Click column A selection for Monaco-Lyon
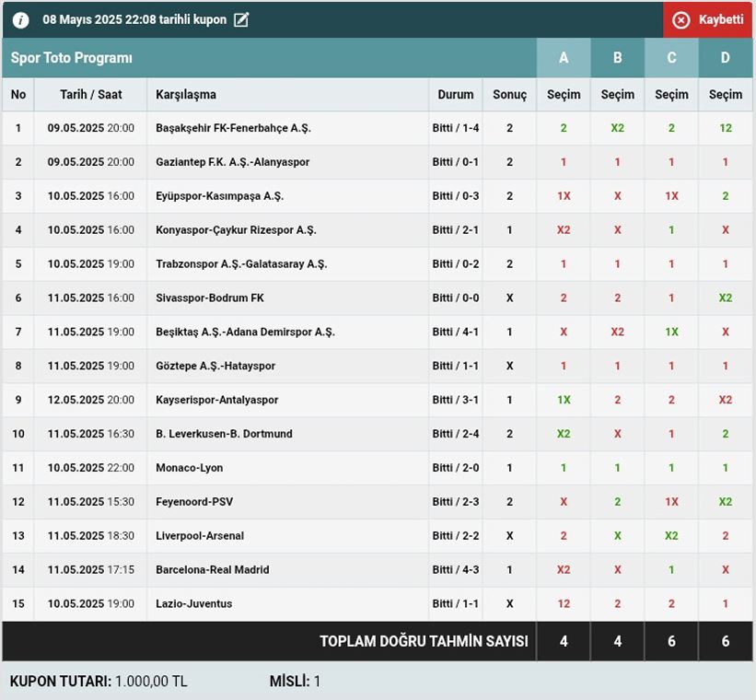The width and height of the screenshot is (756, 700). click(x=564, y=468)
